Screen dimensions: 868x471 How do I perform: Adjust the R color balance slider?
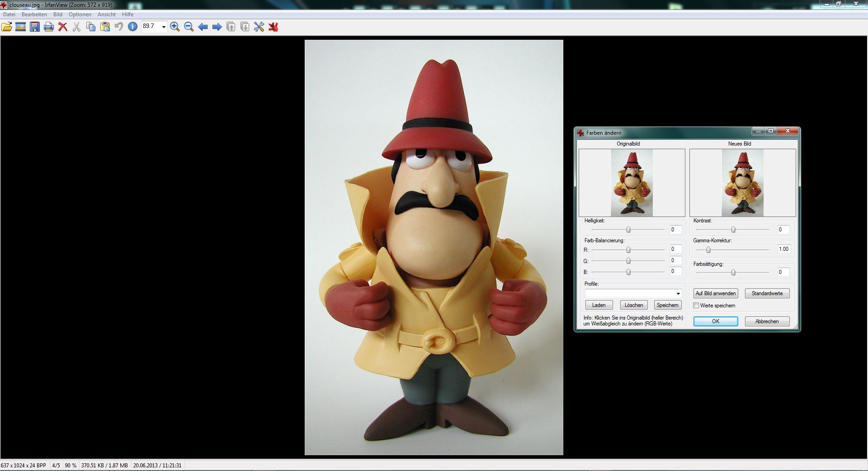(x=628, y=250)
